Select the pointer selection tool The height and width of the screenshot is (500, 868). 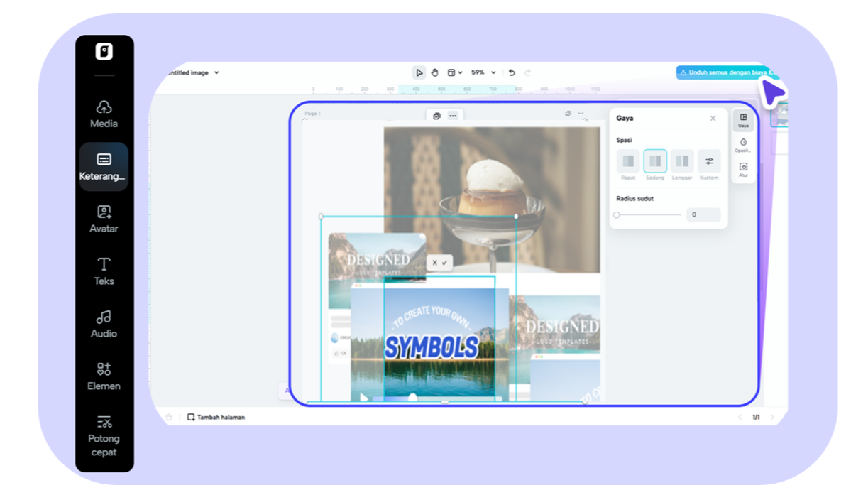(x=419, y=72)
